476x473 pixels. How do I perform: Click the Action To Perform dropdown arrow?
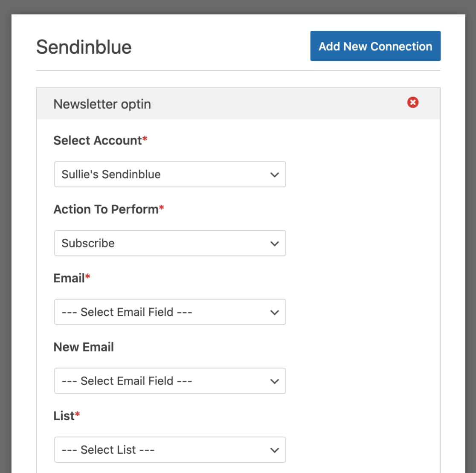274,243
